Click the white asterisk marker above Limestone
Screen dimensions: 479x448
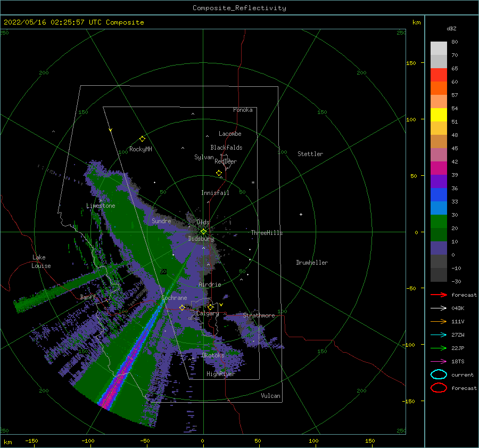(x=101, y=201)
